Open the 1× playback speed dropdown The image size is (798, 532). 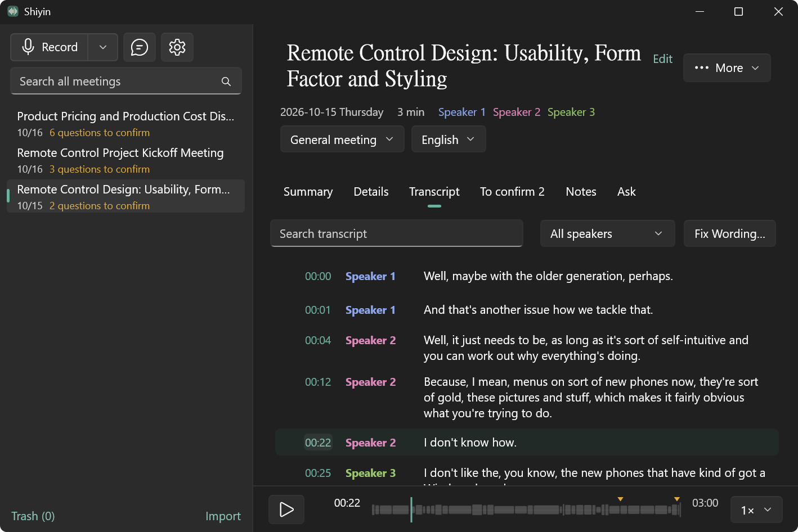[756, 510]
